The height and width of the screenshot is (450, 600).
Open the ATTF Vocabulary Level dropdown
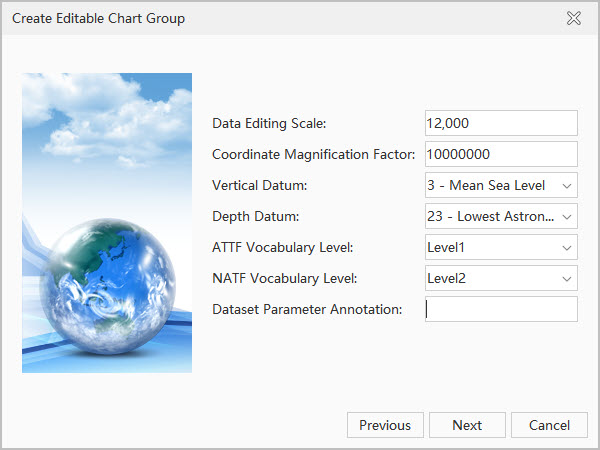pyautogui.click(x=501, y=248)
